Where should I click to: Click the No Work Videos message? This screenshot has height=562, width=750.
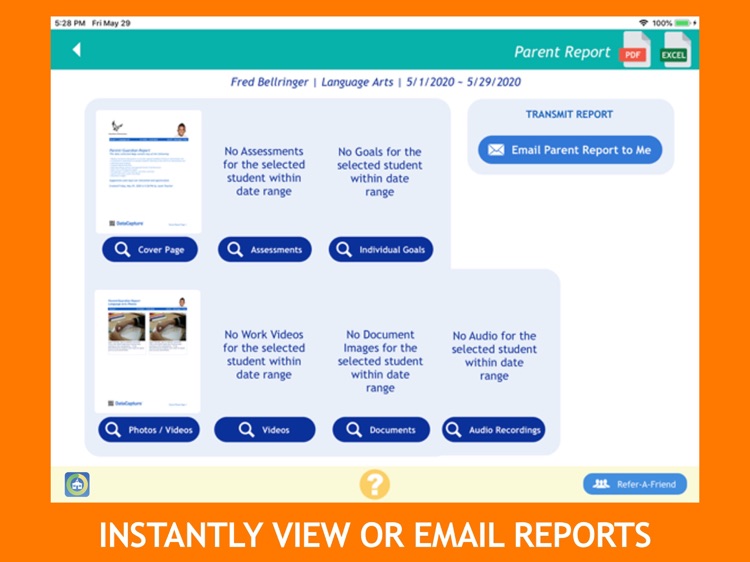[x=264, y=354]
